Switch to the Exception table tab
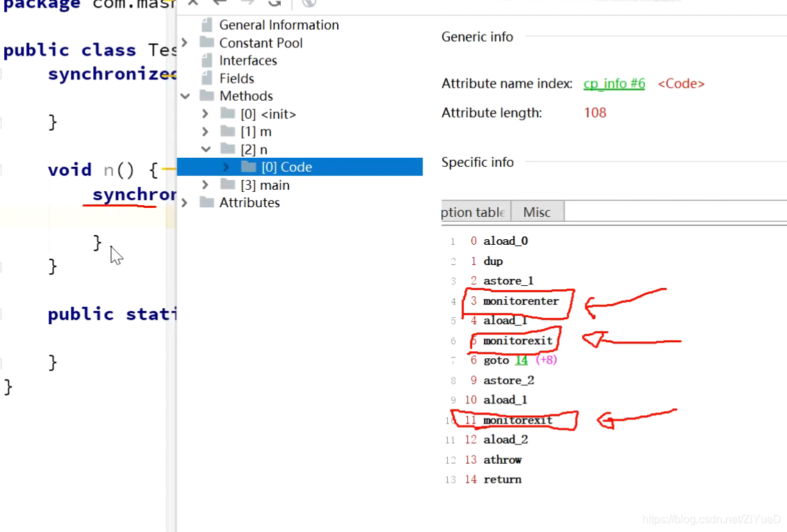Viewport: 787px width, 532px height. pos(476,212)
